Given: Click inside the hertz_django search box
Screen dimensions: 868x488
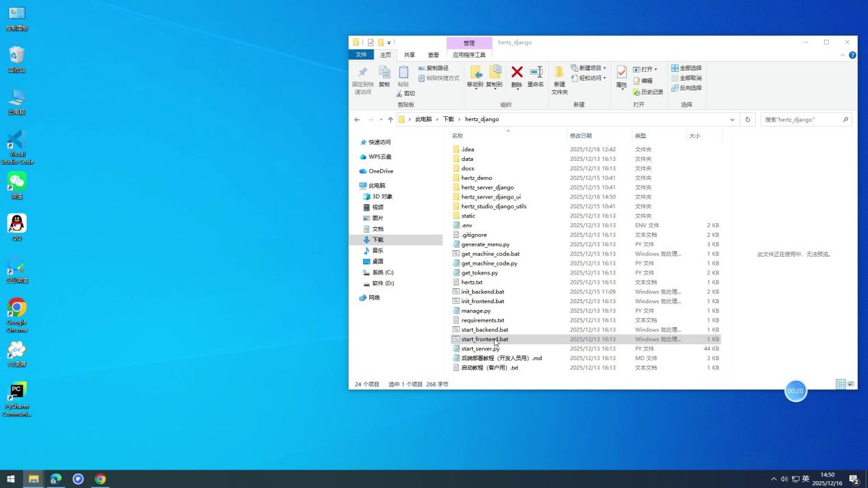Looking at the screenshot, I should (802, 119).
